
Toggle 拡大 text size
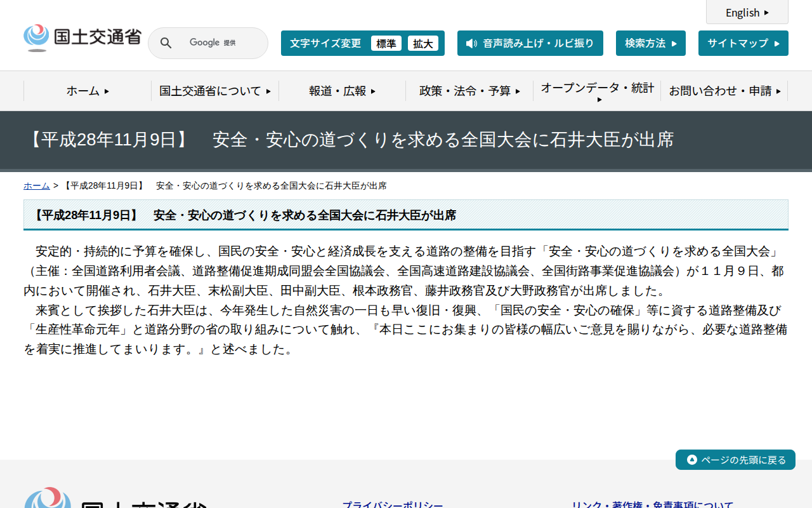coord(423,43)
